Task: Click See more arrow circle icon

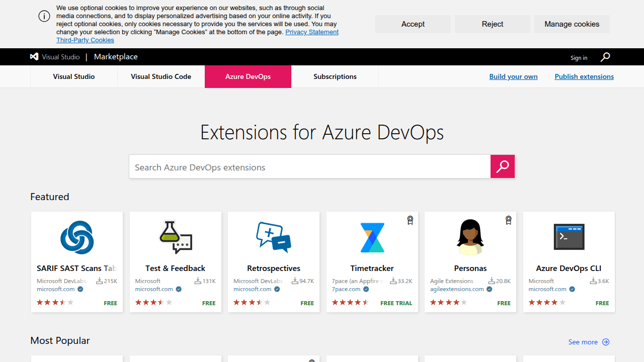Action: click(606, 342)
